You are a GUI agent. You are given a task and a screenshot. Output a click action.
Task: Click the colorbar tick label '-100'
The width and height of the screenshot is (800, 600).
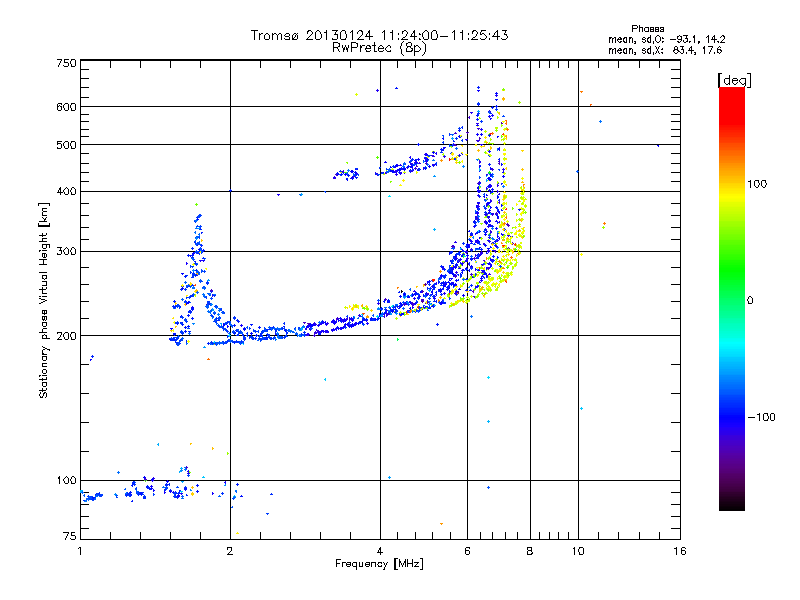tap(761, 417)
